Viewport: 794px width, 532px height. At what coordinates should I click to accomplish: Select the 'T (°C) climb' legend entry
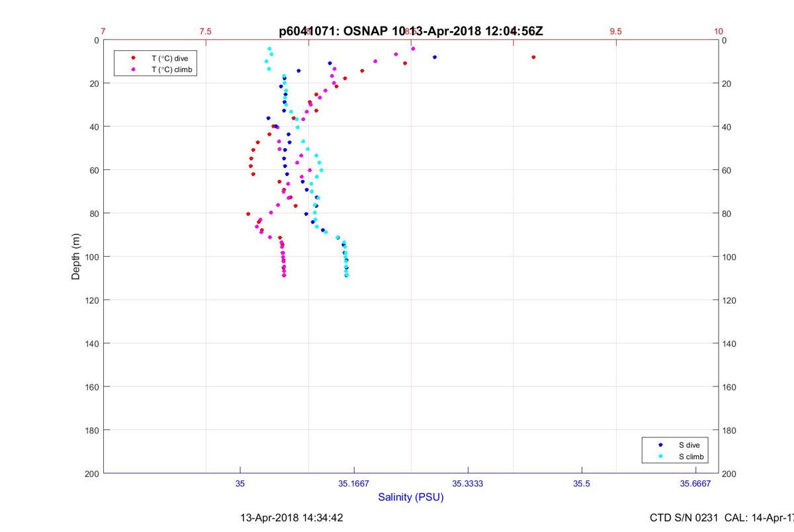click(154, 69)
